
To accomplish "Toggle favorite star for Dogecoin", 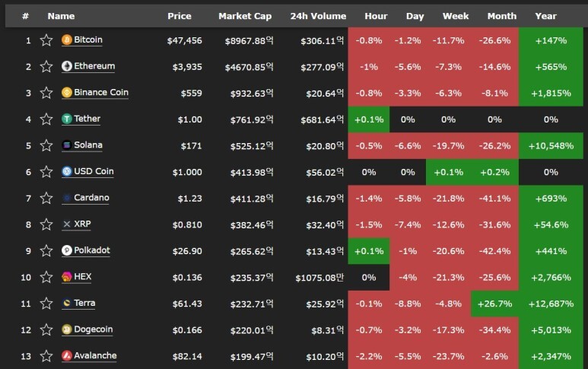I will point(46,329).
